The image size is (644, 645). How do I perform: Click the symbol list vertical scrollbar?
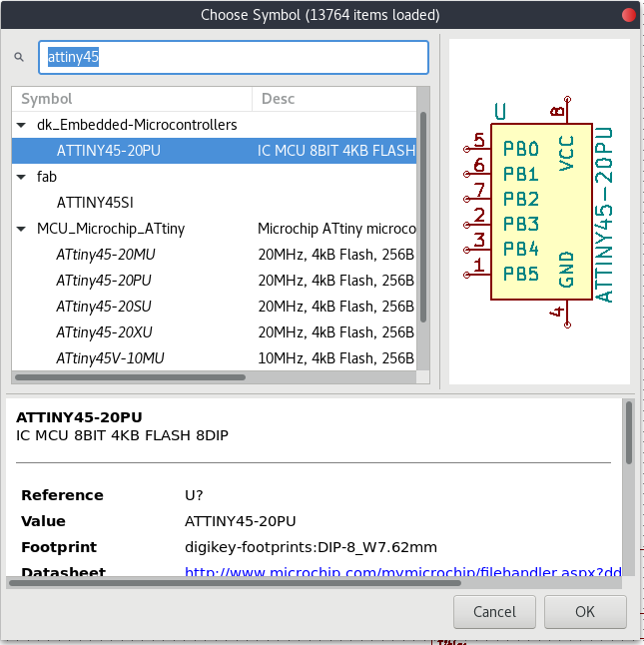pyautogui.click(x=423, y=218)
